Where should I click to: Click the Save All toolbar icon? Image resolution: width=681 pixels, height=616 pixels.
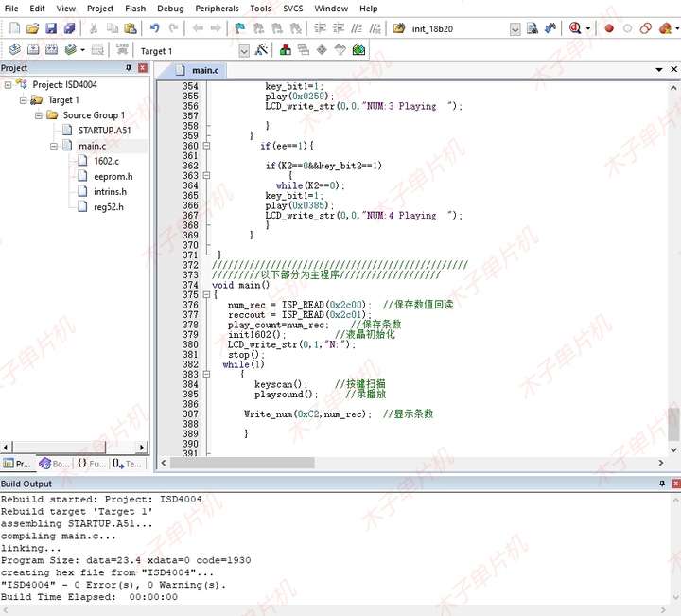69,28
